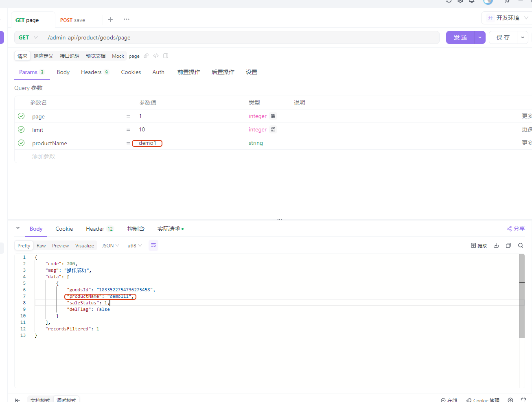Image resolution: width=532 pixels, height=402 pixels.
Task: Toggle the productName parameter checkbox
Action: pyautogui.click(x=21, y=143)
